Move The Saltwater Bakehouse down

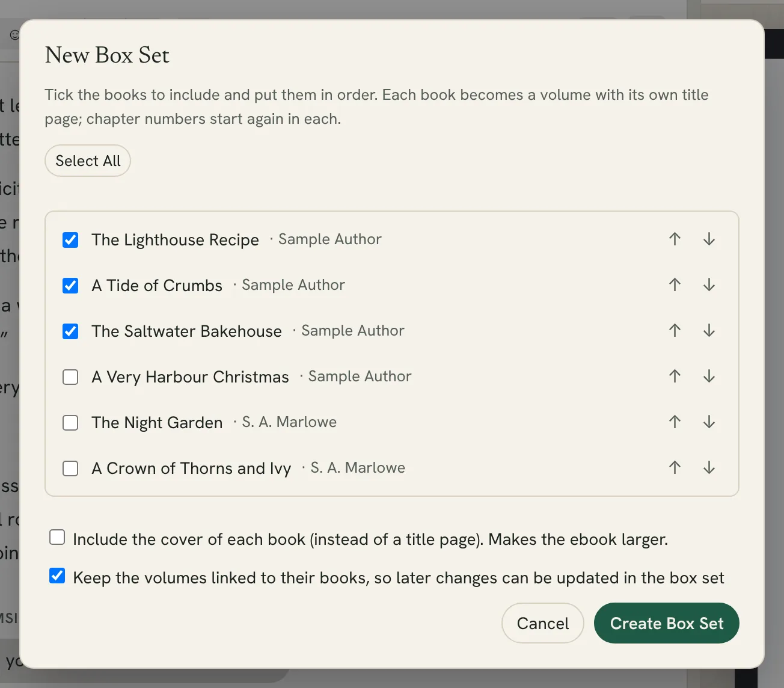(709, 331)
